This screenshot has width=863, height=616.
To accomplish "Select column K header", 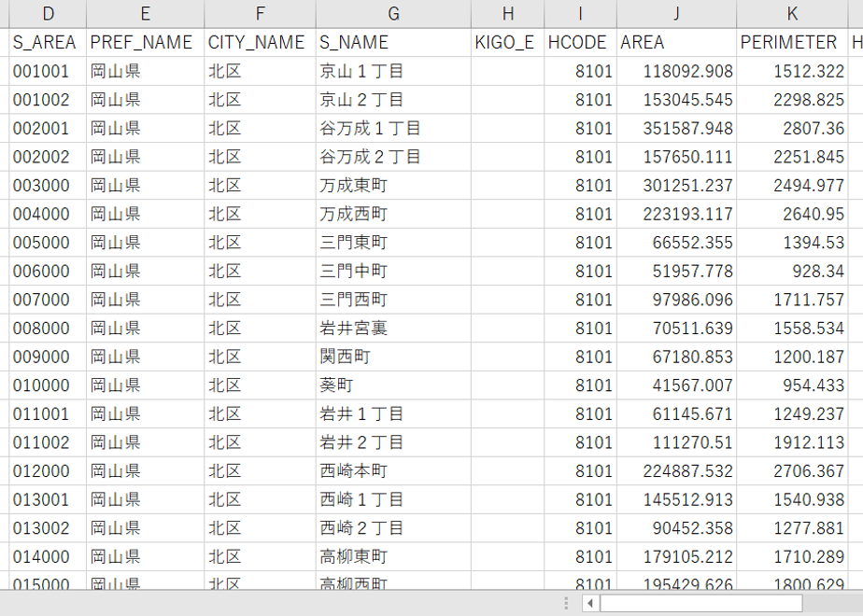I will (x=792, y=14).
